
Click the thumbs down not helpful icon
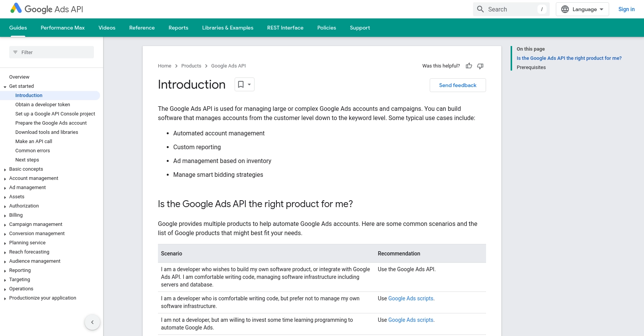[x=480, y=66]
